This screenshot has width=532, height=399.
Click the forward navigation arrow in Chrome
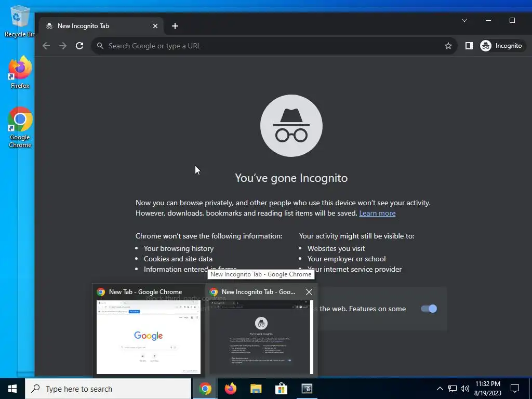[63, 46]
